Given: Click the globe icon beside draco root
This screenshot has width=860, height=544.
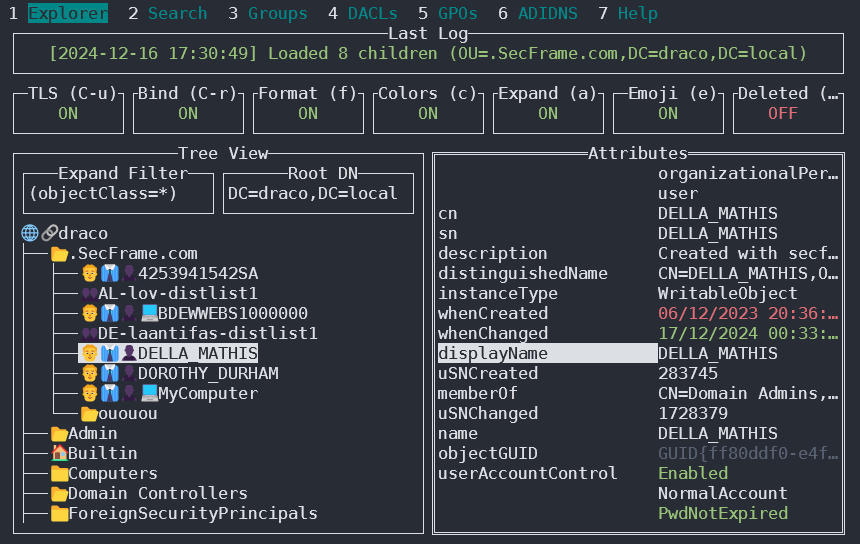Looking at the screenshot, I should tap(29, 233).
